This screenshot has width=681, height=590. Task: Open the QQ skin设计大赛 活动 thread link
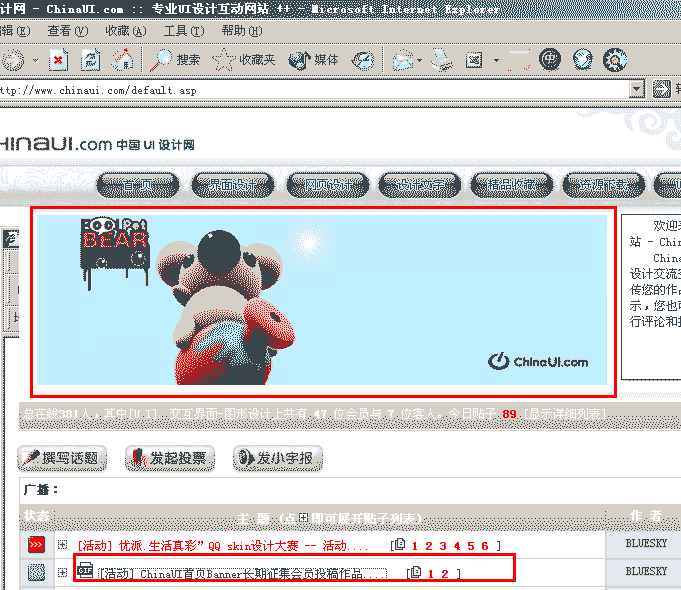pos(223,546)
